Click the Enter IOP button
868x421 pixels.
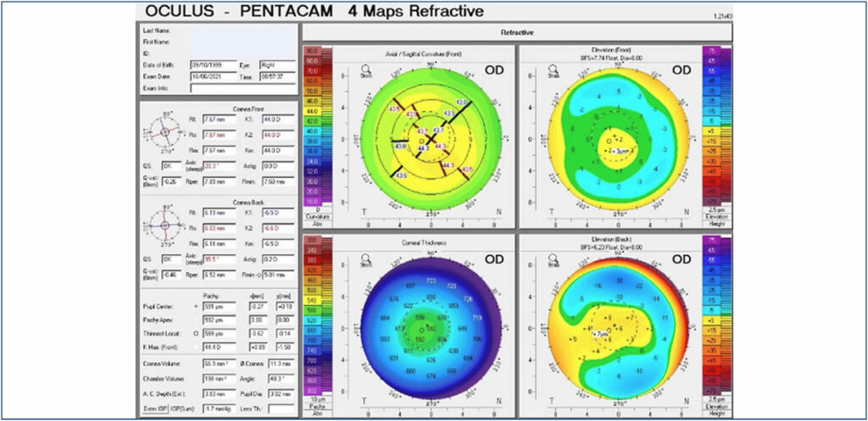click(153, 407)
